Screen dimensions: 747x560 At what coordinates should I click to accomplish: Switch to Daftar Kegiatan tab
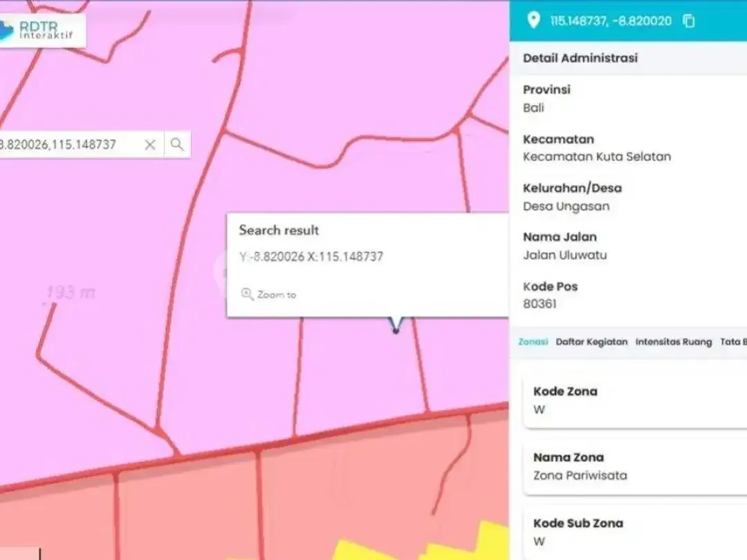(x=591, y=342)
